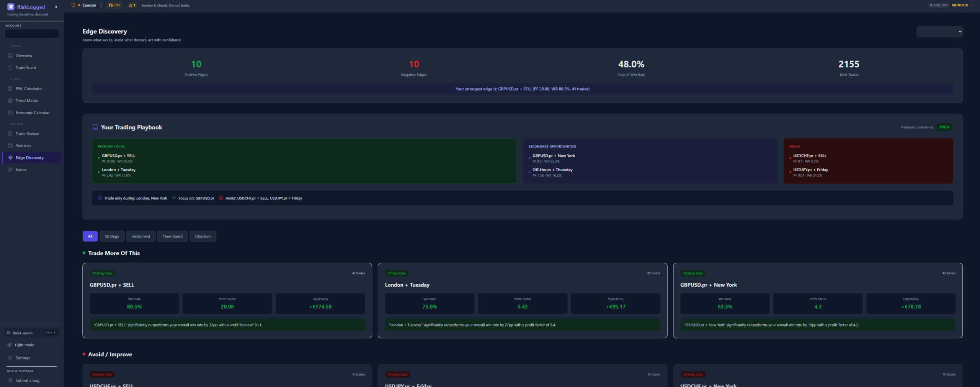This screenshot has width=980, height=387.
Task: Click the Quick search box
Action: click(x=32, y=333)
